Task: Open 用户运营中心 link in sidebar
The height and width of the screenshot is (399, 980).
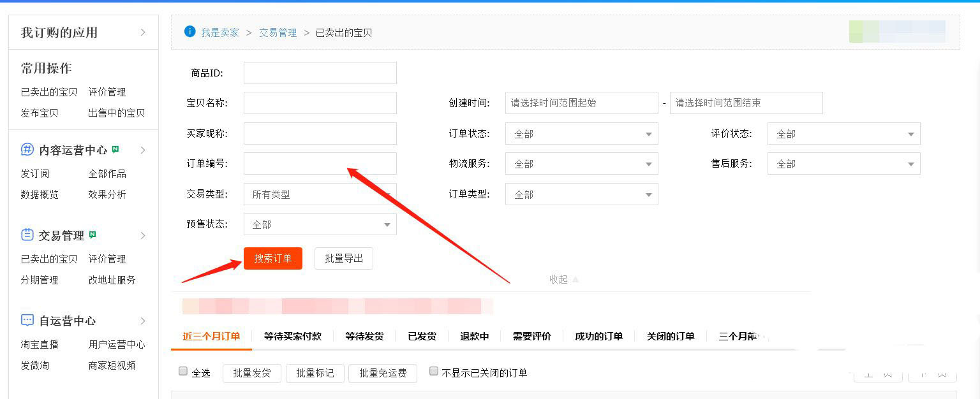Action: pos(117,344)
